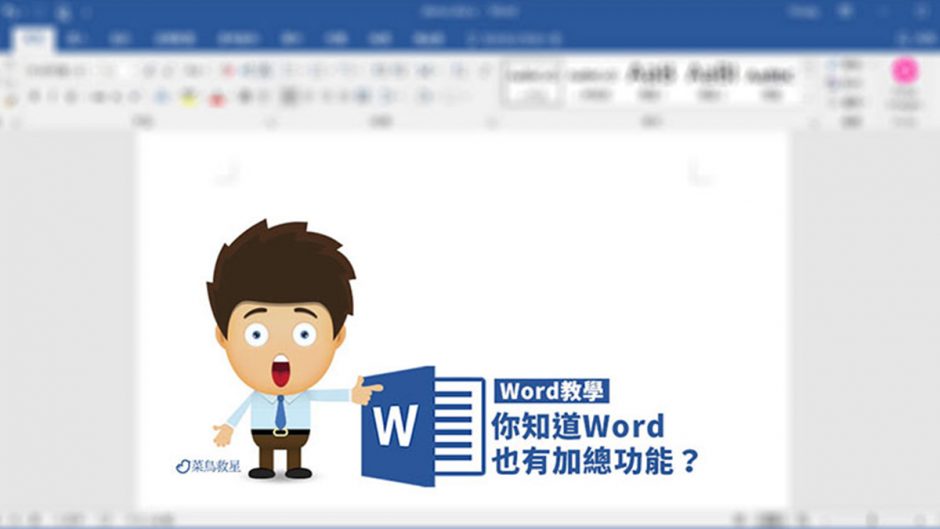The height and width of the screenshot is (529, 940).
Task: Click the pink circular add-in icon
Action: [905, 70]
